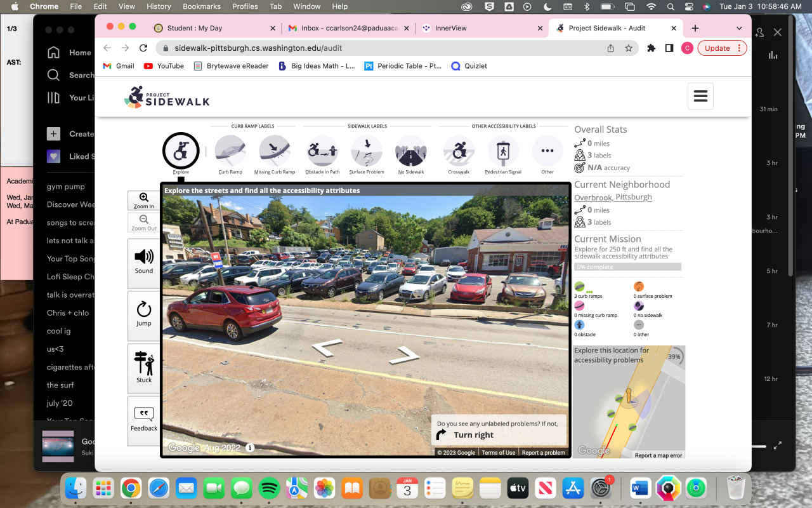Click the Chrome Update button

(722, 48)
